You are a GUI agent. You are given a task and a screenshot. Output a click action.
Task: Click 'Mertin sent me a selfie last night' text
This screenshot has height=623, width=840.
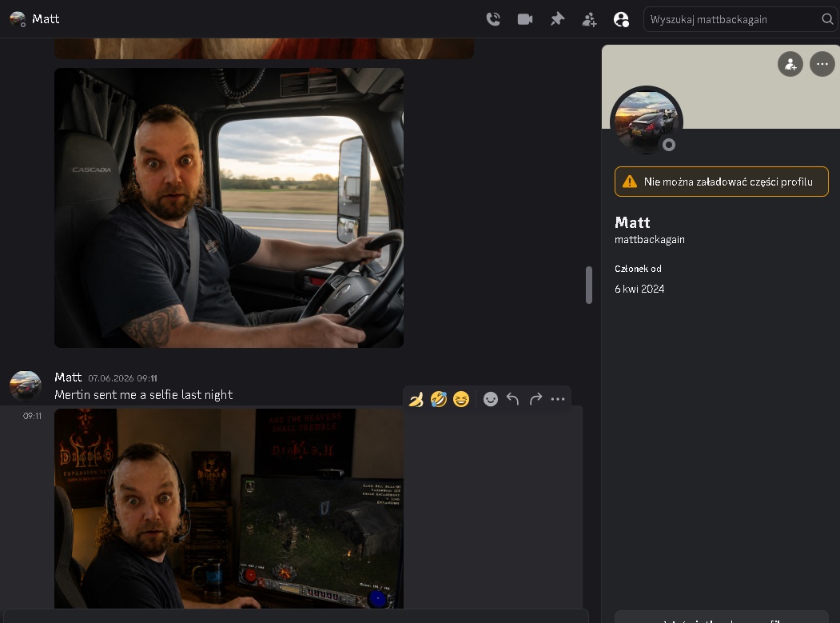[x=144, y=395]
